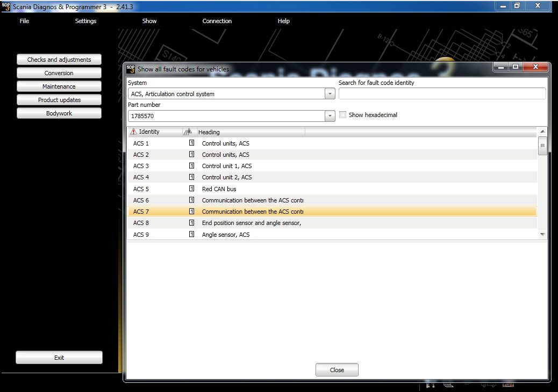Click the info icon in ACS 7 row
Viewport: 558px width, 392px height.
[191, 211]
